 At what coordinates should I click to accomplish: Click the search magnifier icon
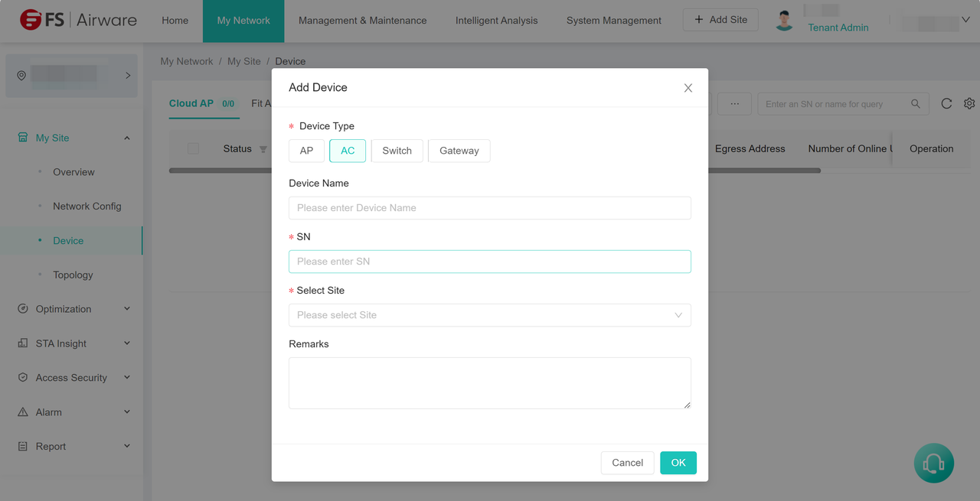(916, 104)
